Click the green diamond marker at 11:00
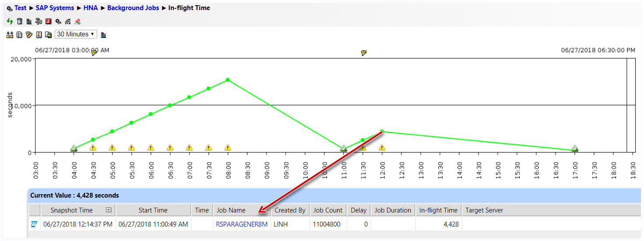 coord(343,149)
